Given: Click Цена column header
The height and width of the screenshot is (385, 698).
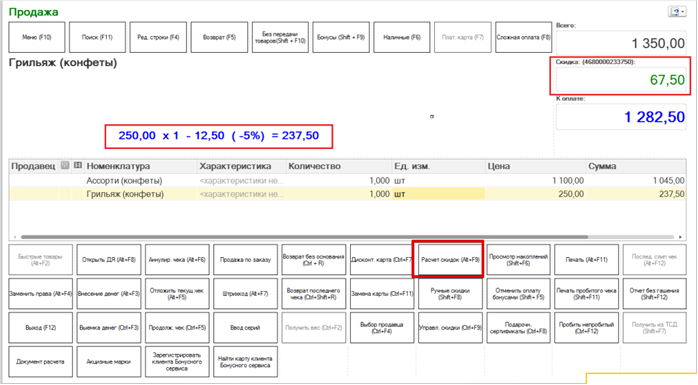Looking at the screenshot, I should tap(535, 166).
